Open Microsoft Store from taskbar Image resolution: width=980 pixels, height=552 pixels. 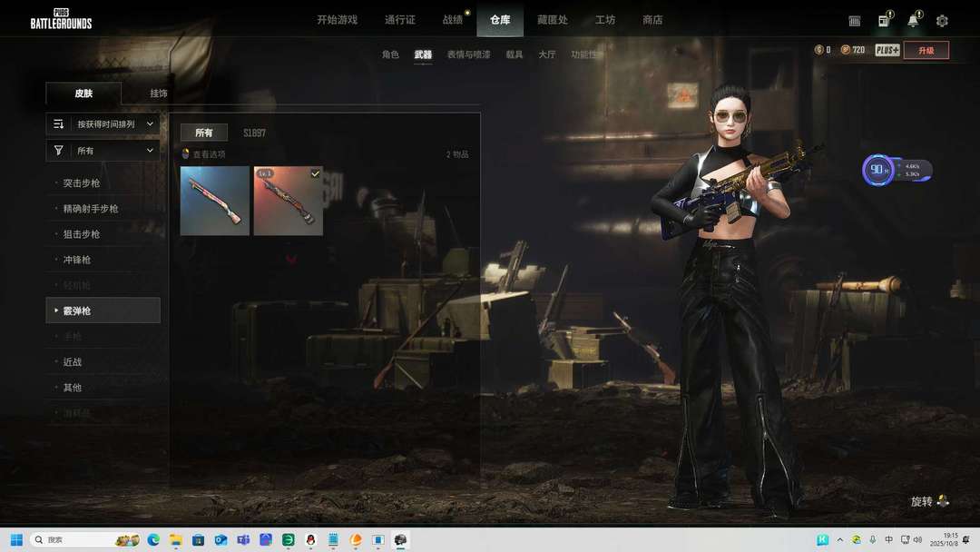198,539
